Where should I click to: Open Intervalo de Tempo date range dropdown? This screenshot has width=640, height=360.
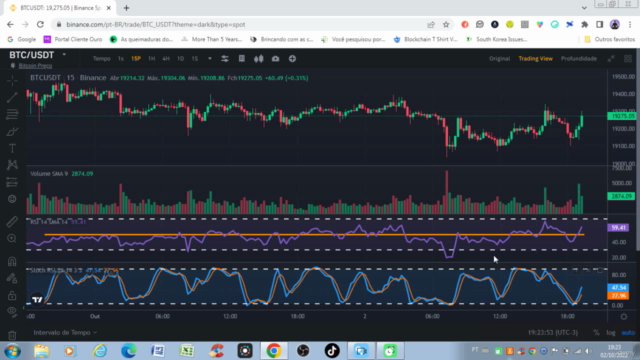click(x=65, y=333)
